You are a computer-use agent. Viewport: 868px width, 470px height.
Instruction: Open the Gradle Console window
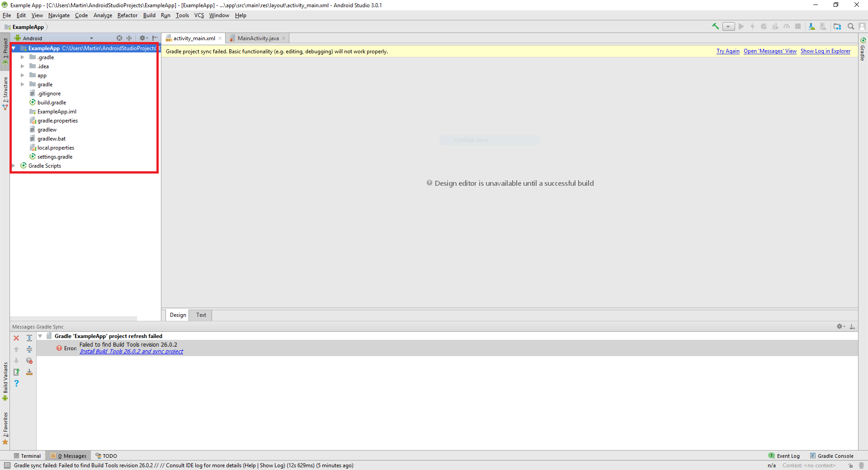pyautogui.click(x=831, y=456)
